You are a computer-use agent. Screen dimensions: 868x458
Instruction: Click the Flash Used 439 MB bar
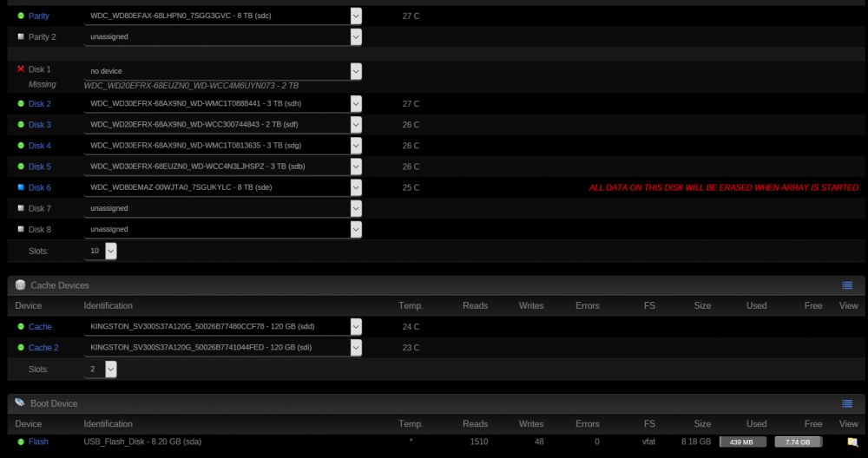(x=742, y=442)
